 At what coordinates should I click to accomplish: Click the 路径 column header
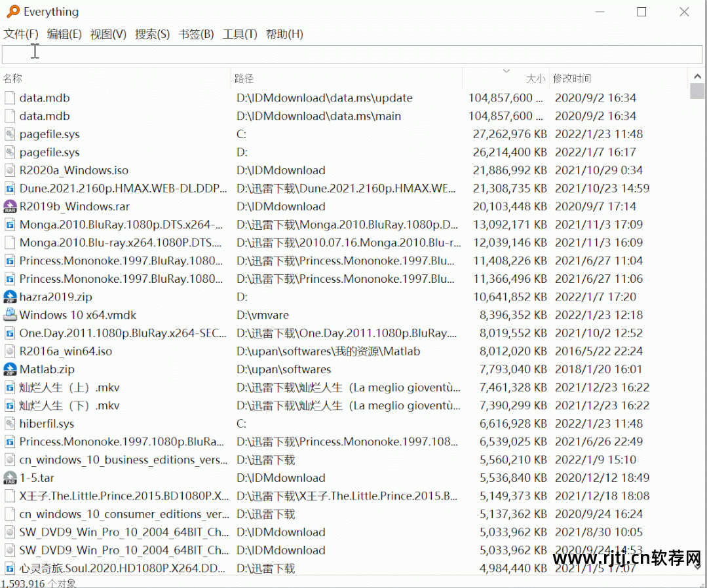[244, 79]
